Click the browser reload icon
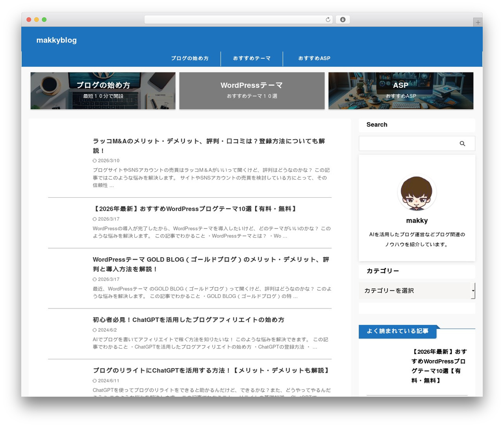This screenshot has height=427, width=504. pos(328,20)
